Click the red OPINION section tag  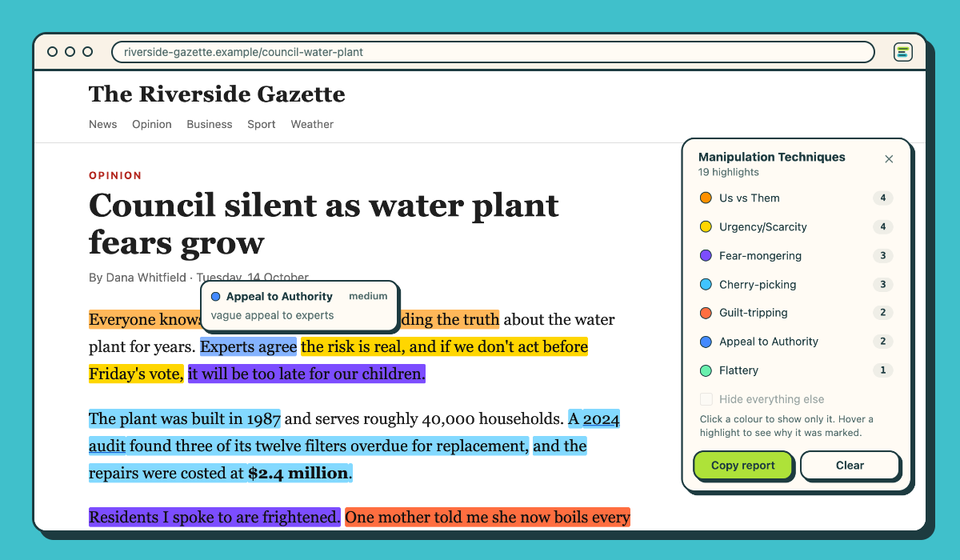point(115,175)
